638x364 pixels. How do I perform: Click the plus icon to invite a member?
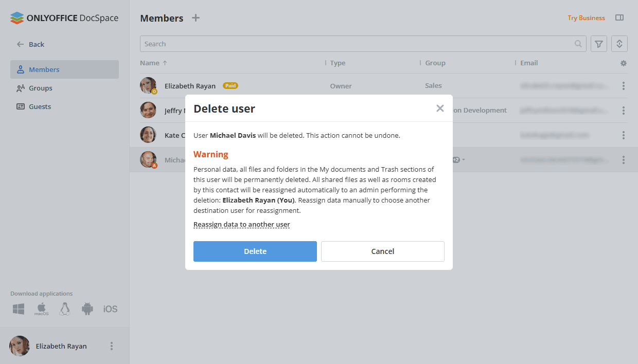coord(196,17)
